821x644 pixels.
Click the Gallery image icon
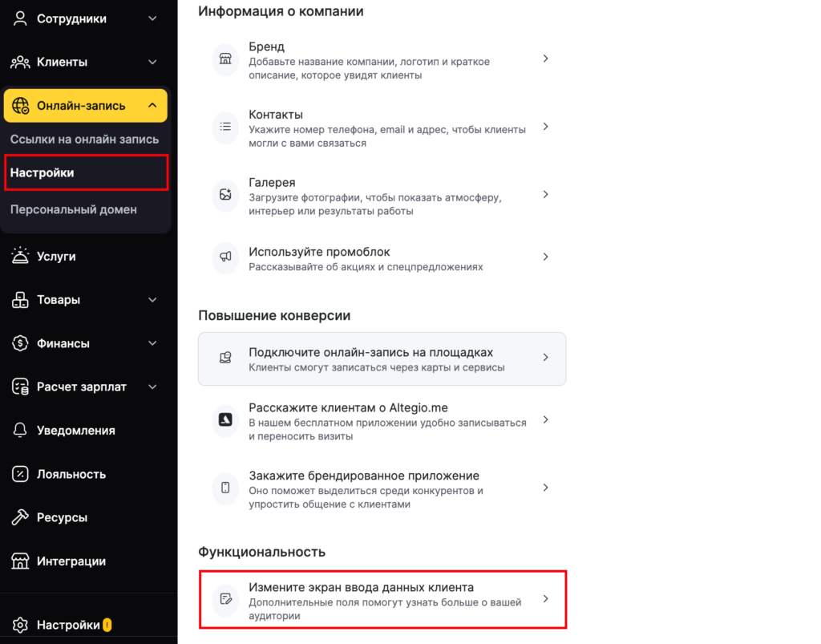(x=225, y=194)
